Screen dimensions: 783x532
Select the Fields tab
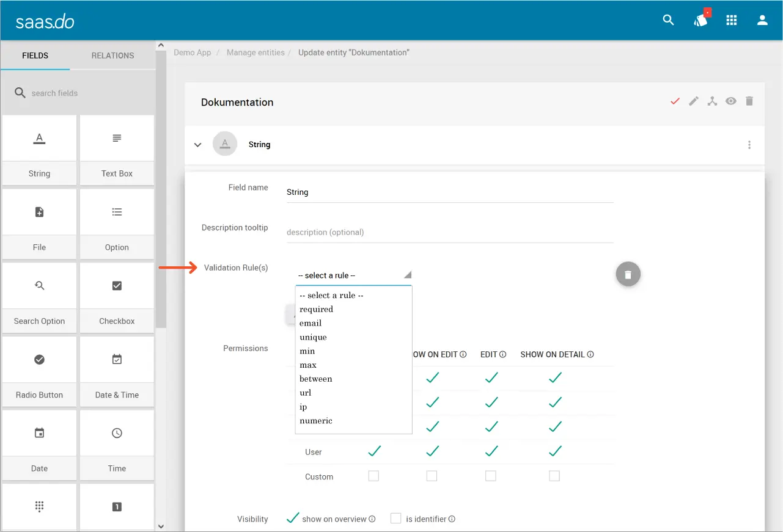(35, 56)
